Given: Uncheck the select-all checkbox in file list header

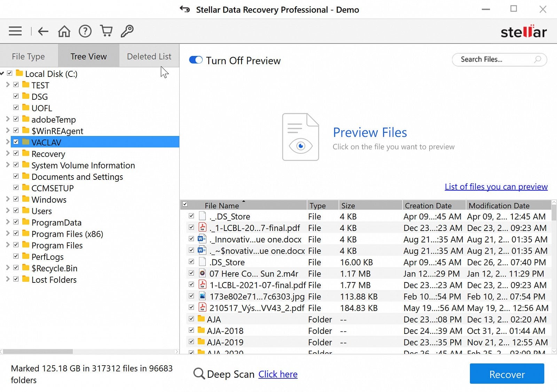Looking at the screenshot, I should click(185, 204).
